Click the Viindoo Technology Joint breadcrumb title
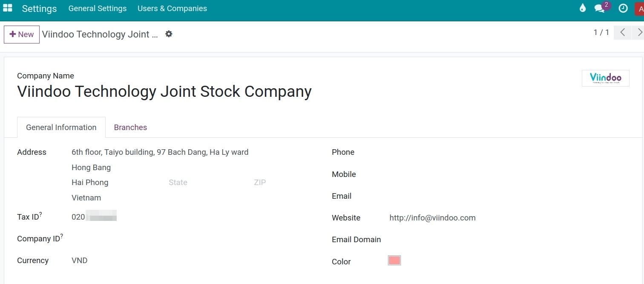Image resolution: width=644 pixels, height=284 pixels. [x=100, y=35]
